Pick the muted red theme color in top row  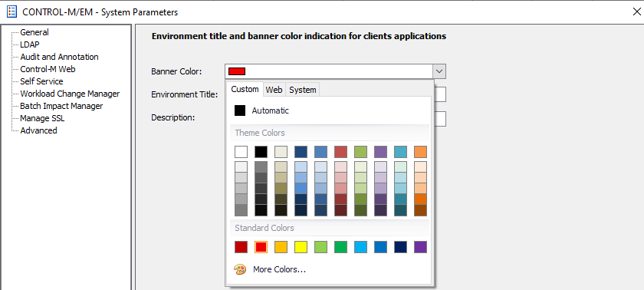(340, 152)
